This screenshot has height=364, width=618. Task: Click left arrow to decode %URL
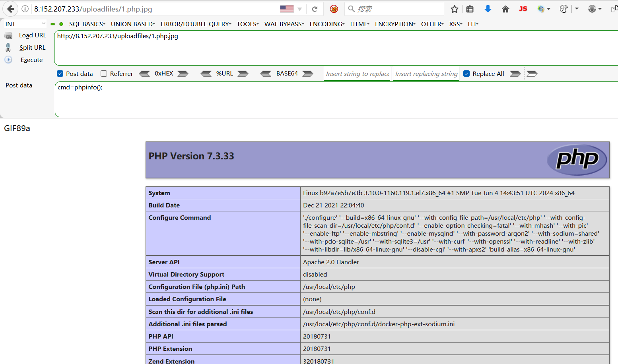pyautogui.click(x=206, y=74)
